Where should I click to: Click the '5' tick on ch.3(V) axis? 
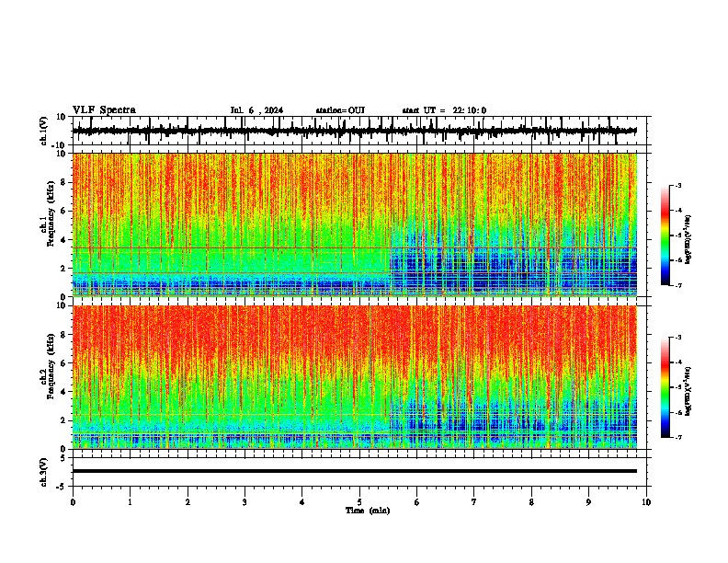pyautogui.click(x=63, y=458)
